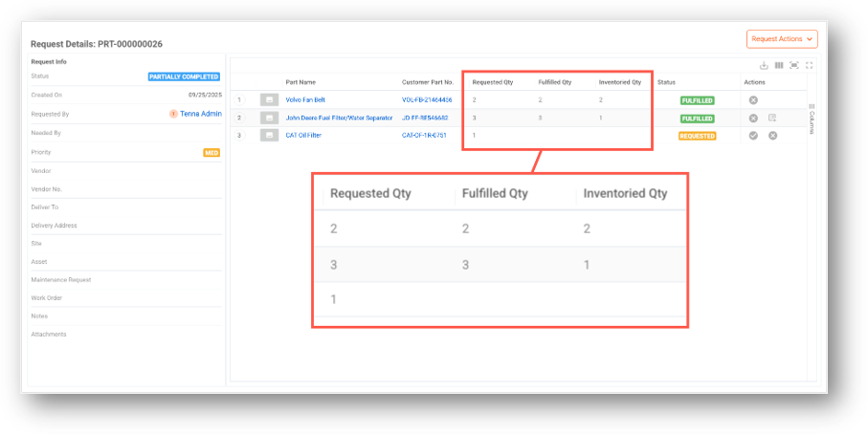The width and height of the screenshot is (868, 434).
Task: Cancel the CAT Oil Filter line item
Action: click(773, 136)
